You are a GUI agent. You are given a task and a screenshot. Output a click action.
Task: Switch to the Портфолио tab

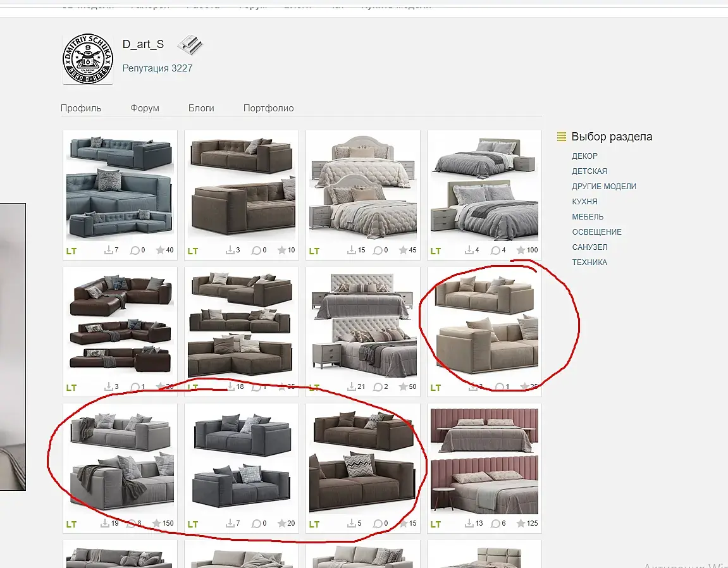268,108
